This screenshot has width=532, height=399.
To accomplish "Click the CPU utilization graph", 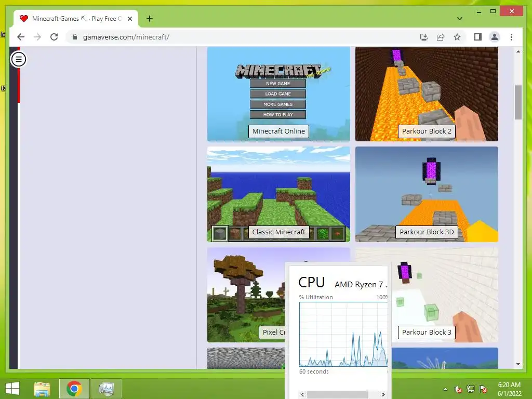I will click(343, 334).
